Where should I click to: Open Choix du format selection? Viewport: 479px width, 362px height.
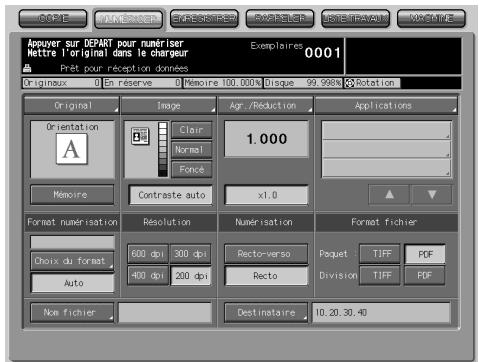coord(72,261)
